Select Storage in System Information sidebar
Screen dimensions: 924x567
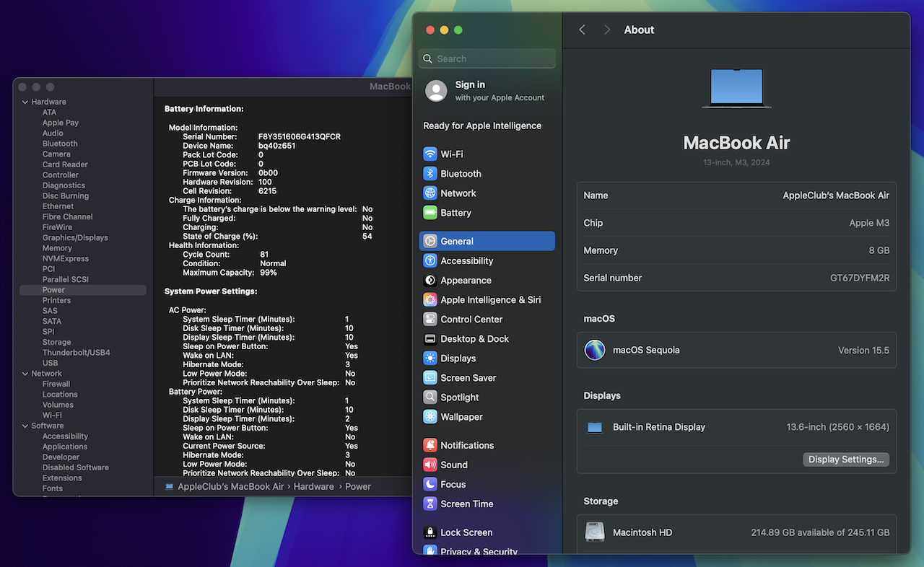tap(56, 342)
